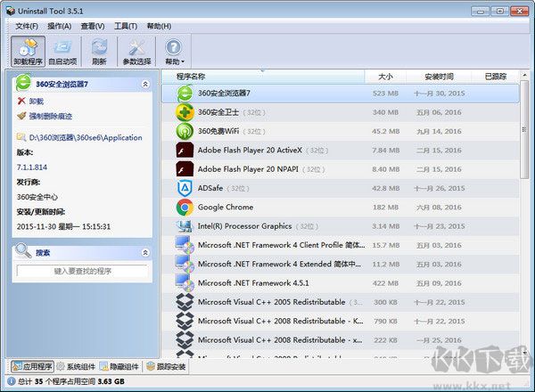This screenshot has height=392, width=535.
Task: Click the broom force-removal icon
Action: point(21,116)
